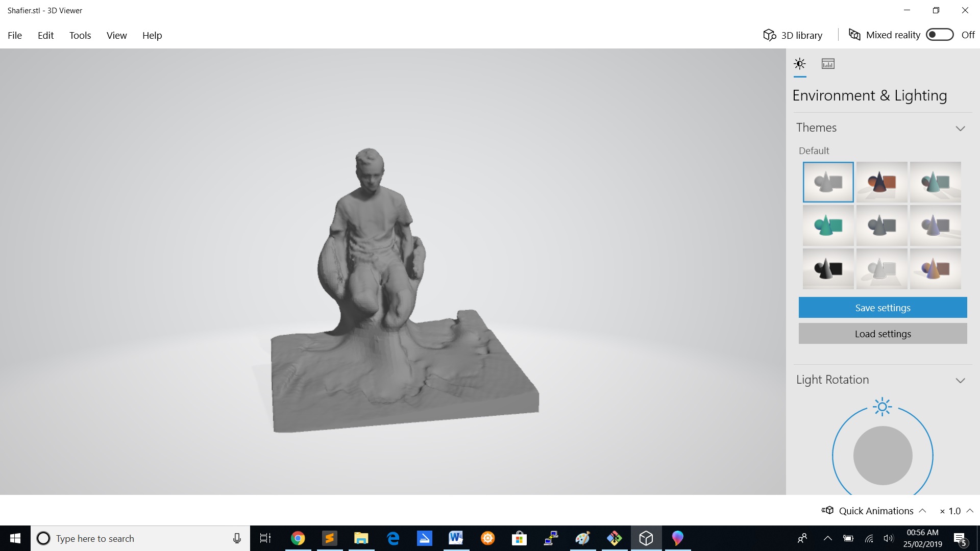Open the Stats & Shading panel icon
This screenshot has width=980, height=551.
tap(828, 64)
